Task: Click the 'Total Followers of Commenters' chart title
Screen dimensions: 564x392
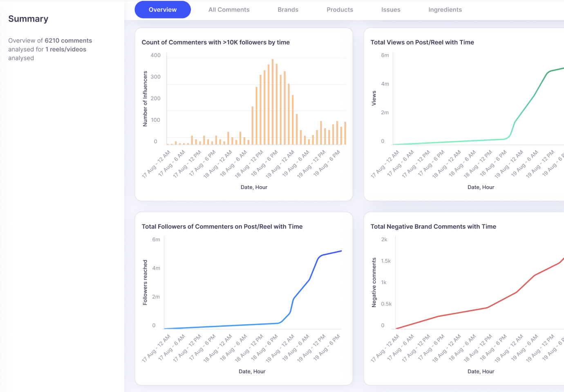Action: coord(222,227)
